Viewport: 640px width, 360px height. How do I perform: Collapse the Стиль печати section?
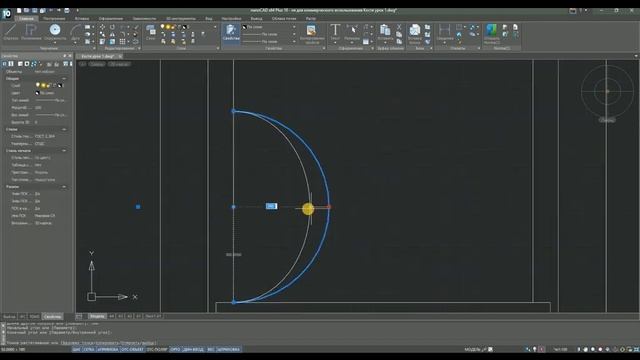tap(64, 151)
